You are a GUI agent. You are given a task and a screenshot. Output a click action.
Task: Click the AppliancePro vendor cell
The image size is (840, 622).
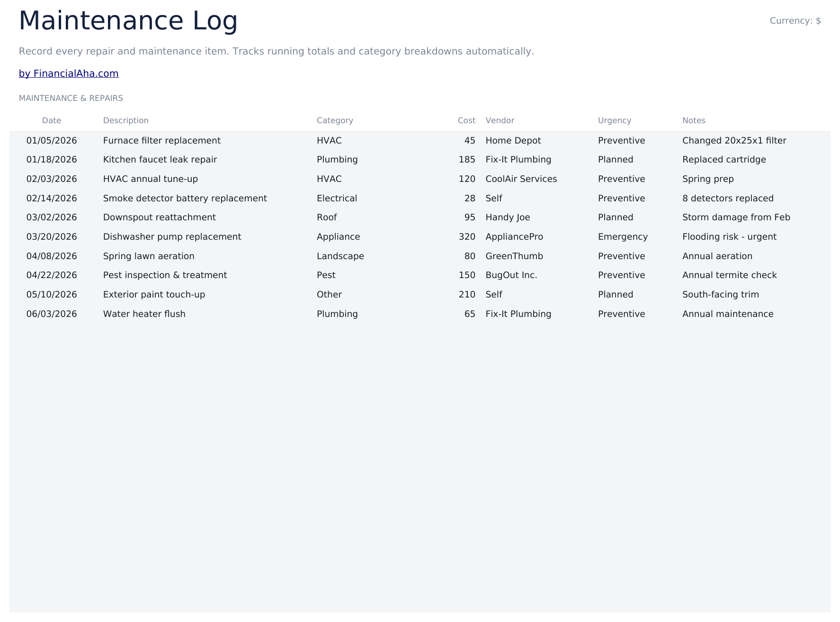514,237
